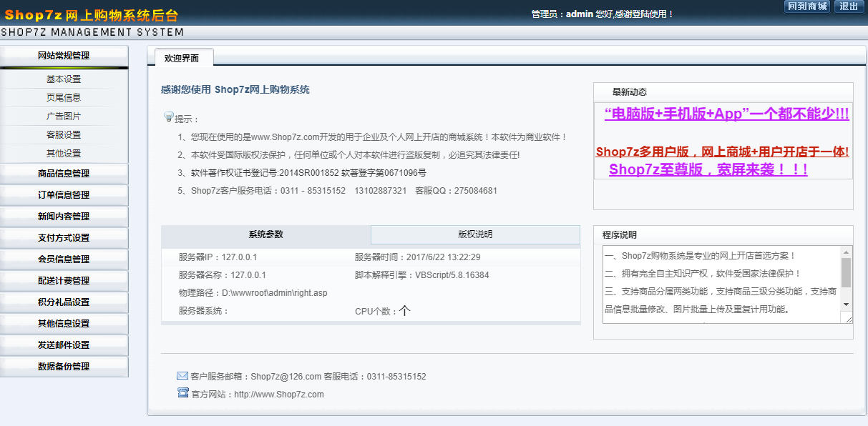The width and height of the screenshot is (868, 426).
Task: Expand the 会员信息管理 sidebar section
Action: click(x=64, y=259)
